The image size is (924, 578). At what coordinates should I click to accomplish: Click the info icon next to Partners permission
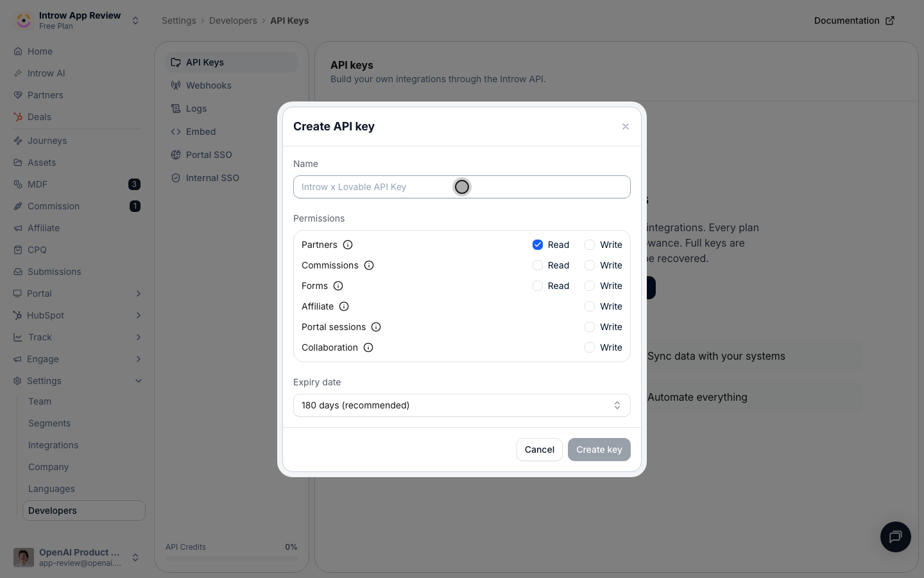tap(348, 245)
